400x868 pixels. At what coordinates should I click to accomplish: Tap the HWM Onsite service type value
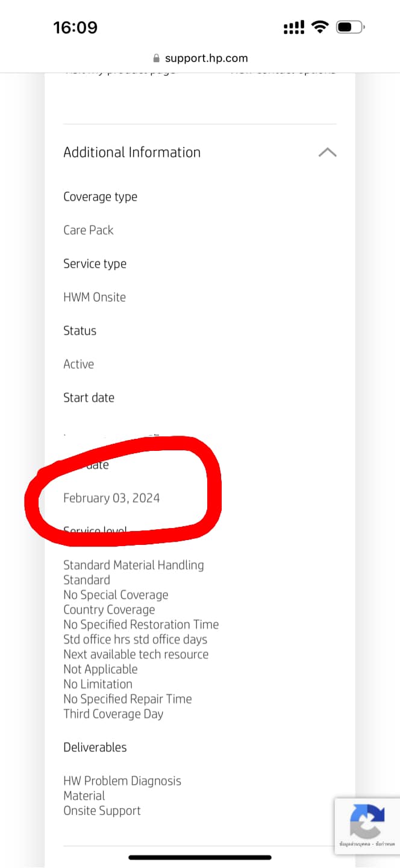(95, 297)
